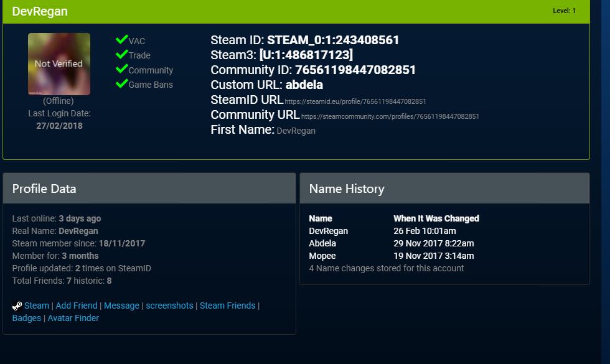Open the Steam profile link
The image size is (610, 364).
pos(37,306)
